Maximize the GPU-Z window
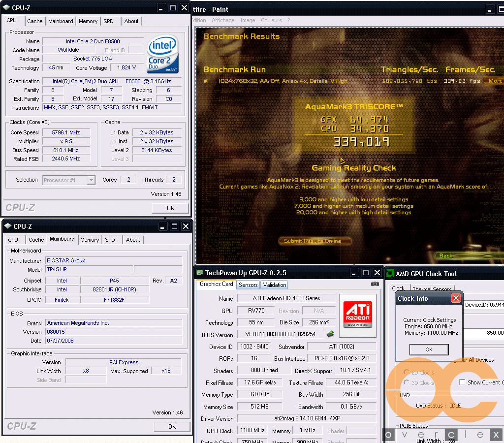Image resolution: width=504 pixels, height=443 pixels. 366,273
